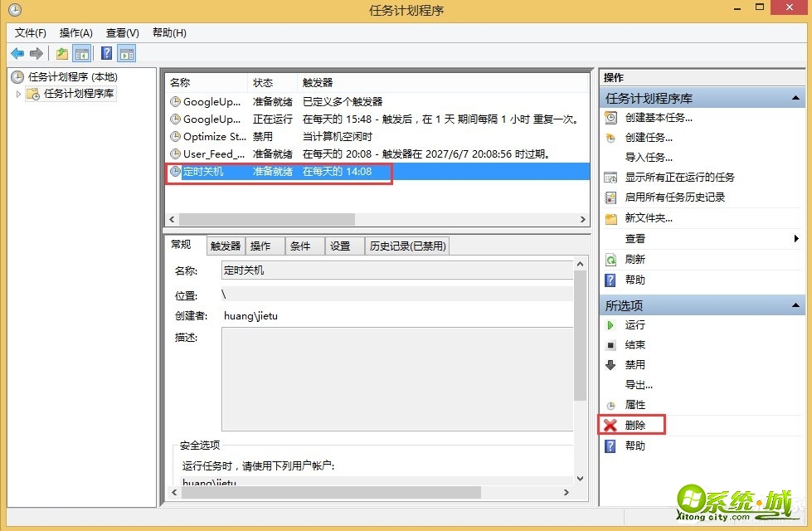切换到"触发器"选项卡

click(x=226, y=246)
